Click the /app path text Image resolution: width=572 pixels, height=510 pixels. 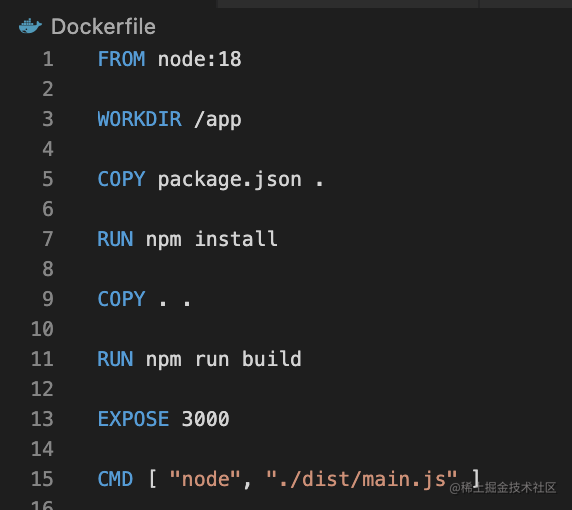click(217, 120)
